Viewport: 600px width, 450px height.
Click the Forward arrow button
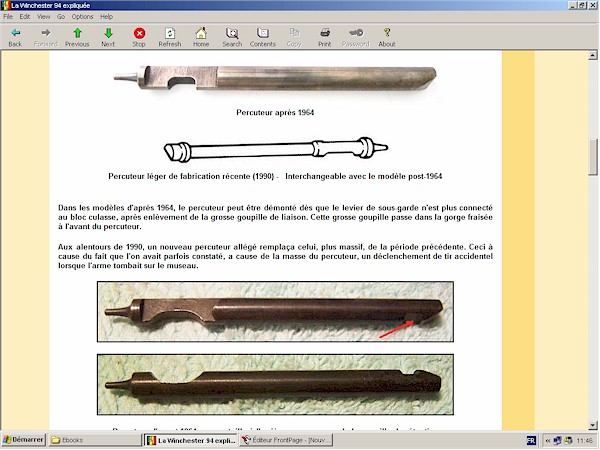pyautogui.click(x=46, y=37)
